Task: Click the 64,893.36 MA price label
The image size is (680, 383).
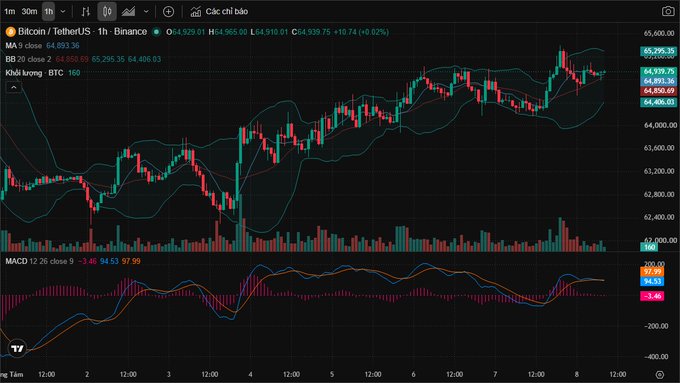Action: (659, 81)
